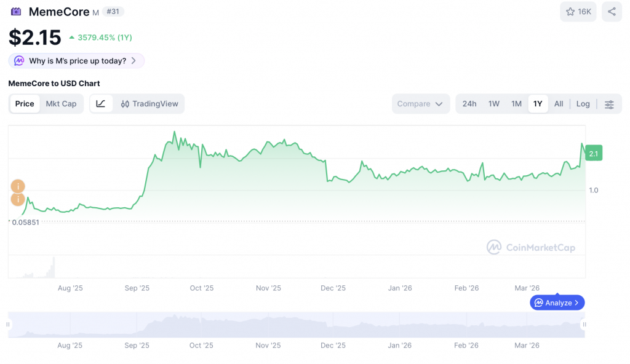
Task: Open chart settings sliders icon
Action: (x=609, y=104)
